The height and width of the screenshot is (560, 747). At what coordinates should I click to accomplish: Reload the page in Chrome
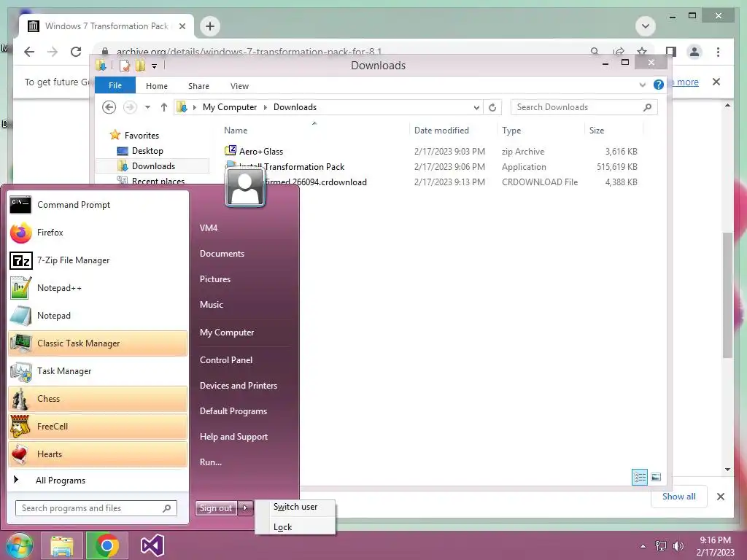(x=76, y=52)
